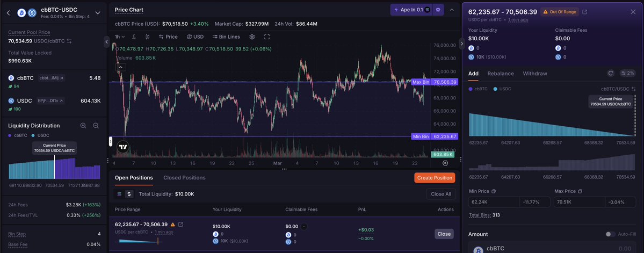Edit the Min Price 62.24K field
Image resolution: width=644 pixels, height=253 pixels.
coord(494,202)
